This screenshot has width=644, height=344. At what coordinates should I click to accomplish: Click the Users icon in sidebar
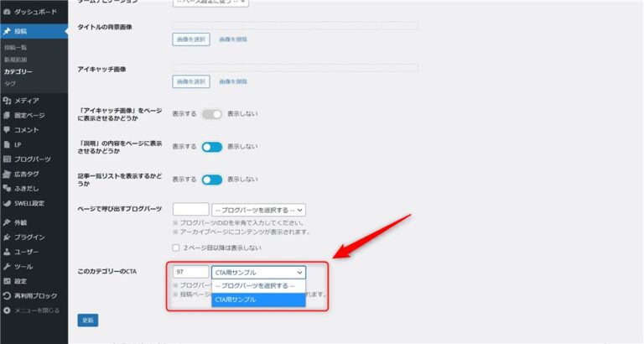coord(8,252)
